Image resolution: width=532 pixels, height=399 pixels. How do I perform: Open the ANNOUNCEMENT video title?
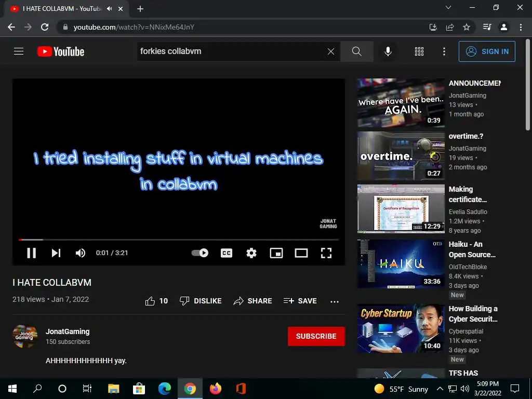click(475, 83)
